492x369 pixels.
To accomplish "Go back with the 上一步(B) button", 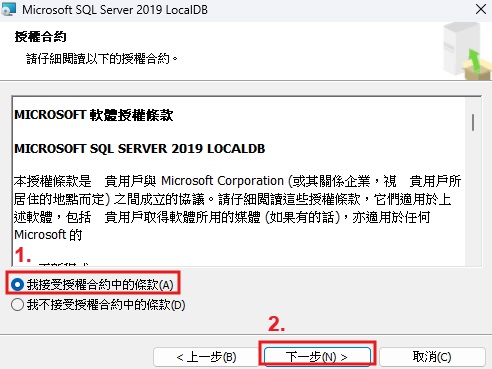I will 206,357.
